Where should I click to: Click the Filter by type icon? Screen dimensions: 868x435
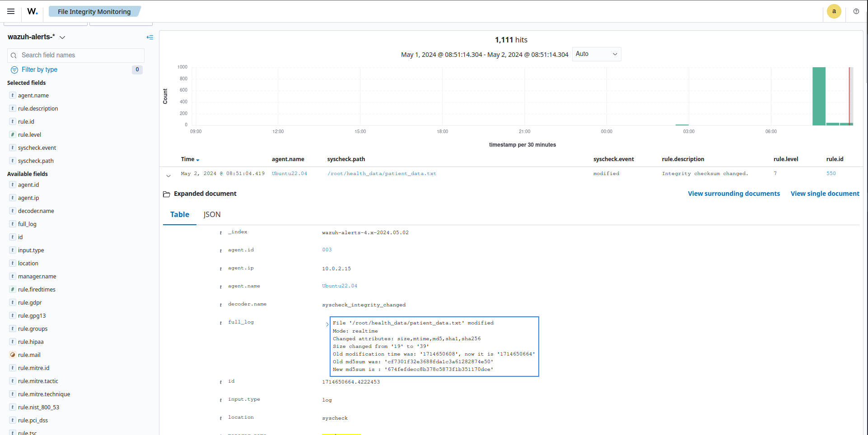[14, 70]
